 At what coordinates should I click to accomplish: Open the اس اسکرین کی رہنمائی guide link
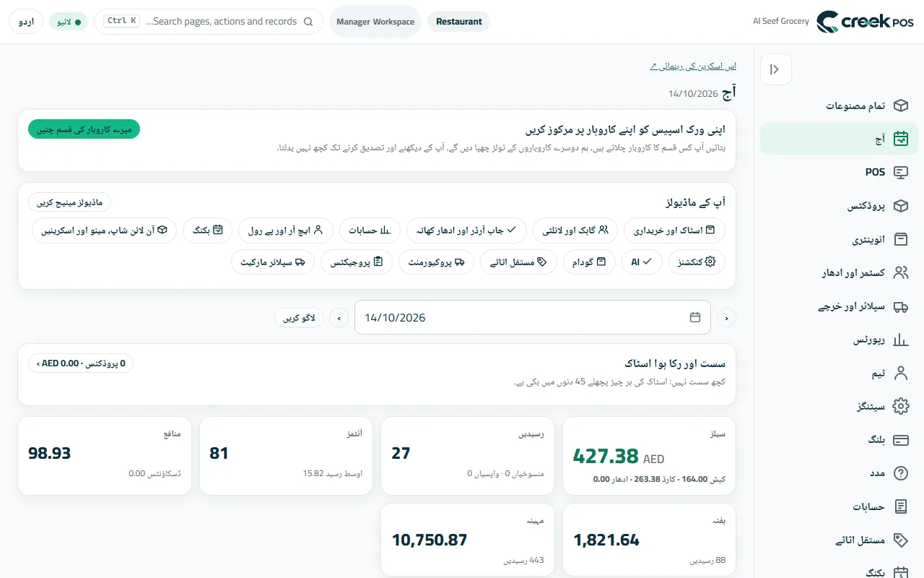[693, 66]
